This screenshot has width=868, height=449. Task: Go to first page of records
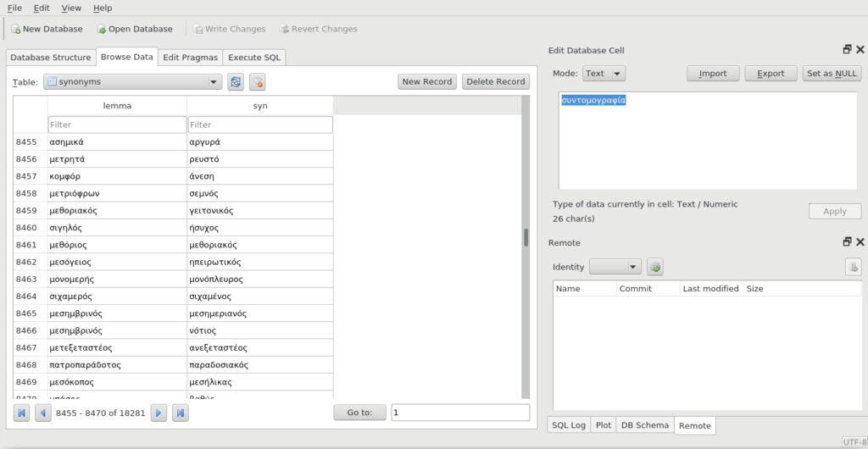pyautogui.click(x=21, y=413)
